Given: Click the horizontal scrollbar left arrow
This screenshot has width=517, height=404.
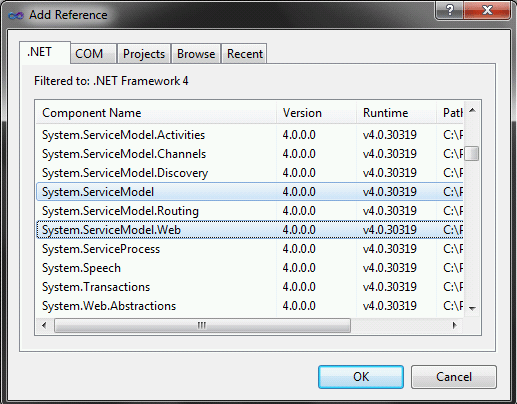Looking at the screenshot, I should 44,325.
